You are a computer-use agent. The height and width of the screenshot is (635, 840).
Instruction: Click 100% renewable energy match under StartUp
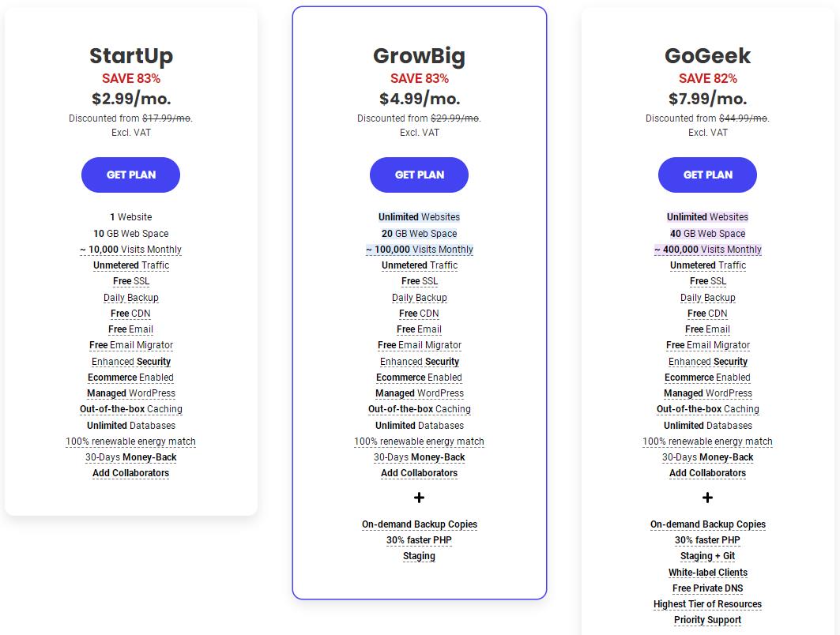(x=130, y=441)
